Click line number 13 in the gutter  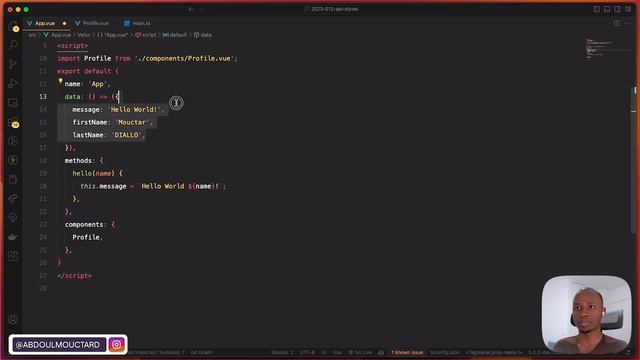[43, 97]
